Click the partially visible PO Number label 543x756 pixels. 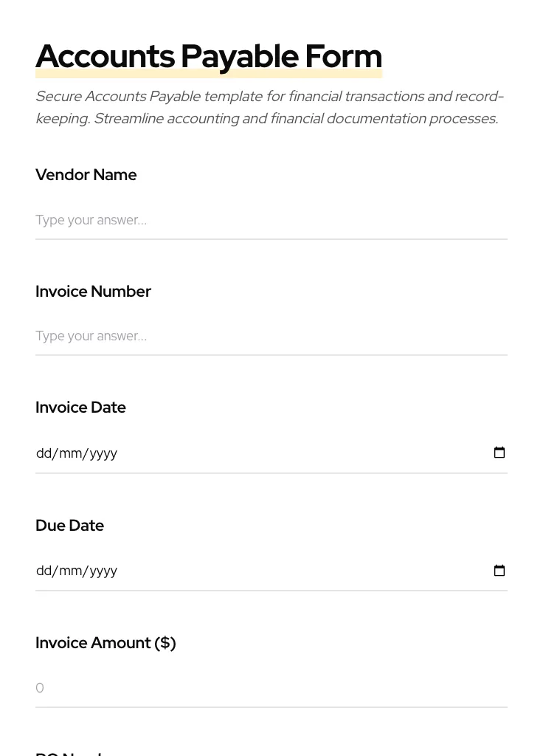[x=70, y=752]
